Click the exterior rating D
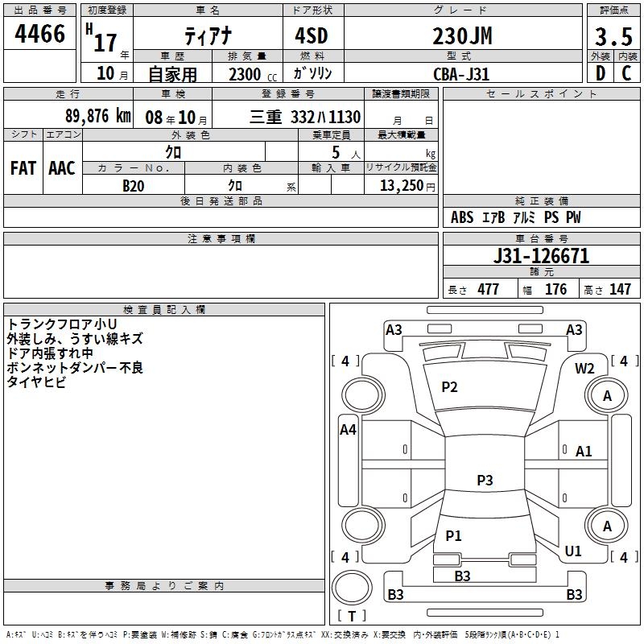 [601, 73]
